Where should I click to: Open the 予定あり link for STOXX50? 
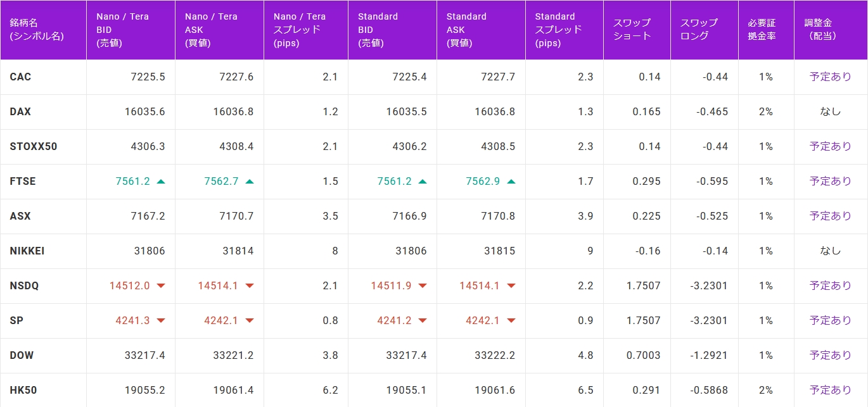tap(831, 146)
